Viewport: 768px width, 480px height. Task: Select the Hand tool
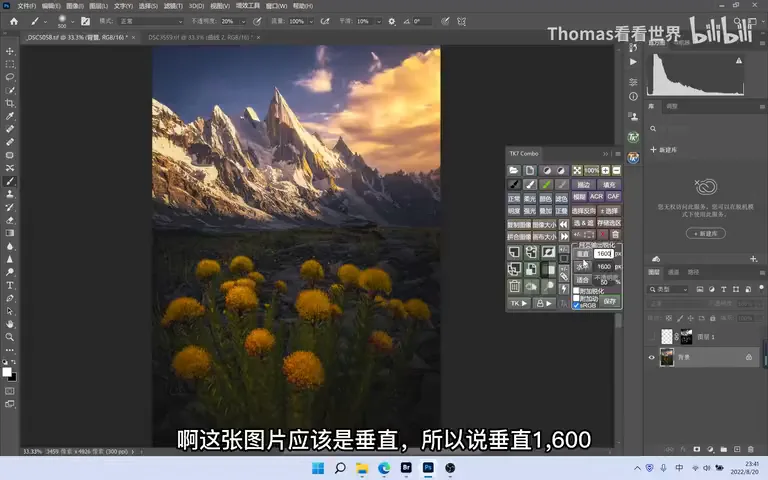(x=10, y=324)
